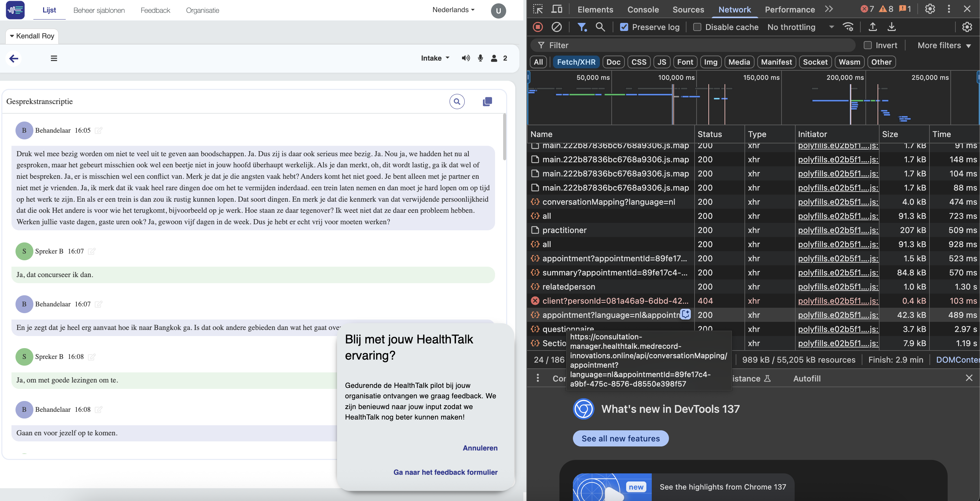
Task: Open DevTools settings gear
Action: point(930,9)
